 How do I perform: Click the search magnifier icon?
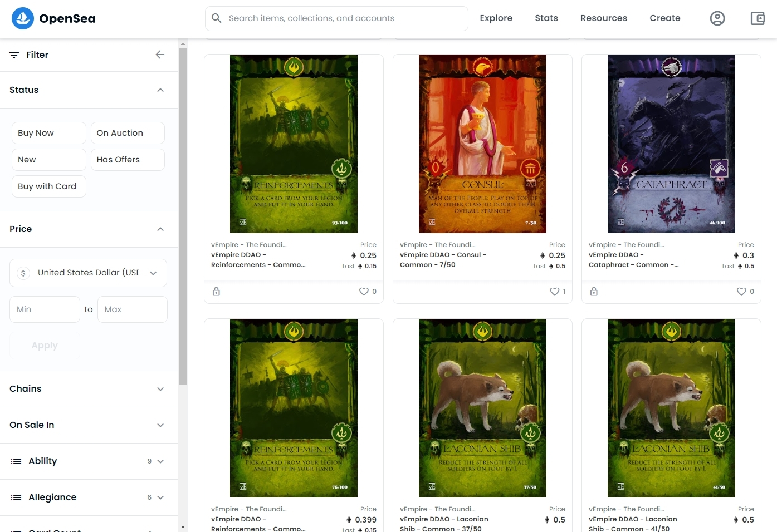click(217, 18)
